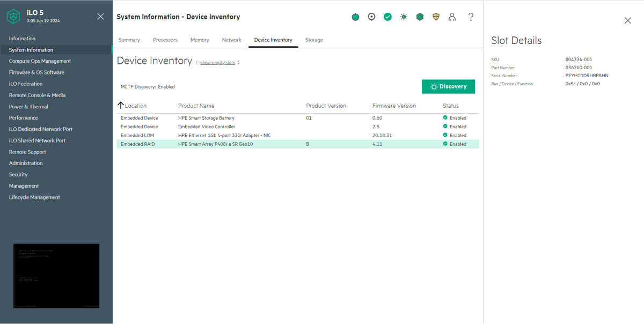644x324 pixels.
Task: Open the security shield status icon
Action: coord(436,17)
